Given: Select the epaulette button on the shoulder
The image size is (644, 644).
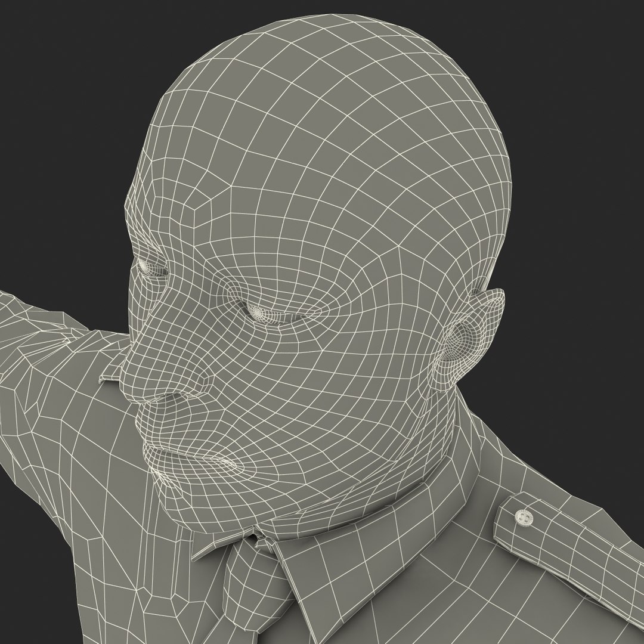Looking at the screenshot, I should click(523, 517).
